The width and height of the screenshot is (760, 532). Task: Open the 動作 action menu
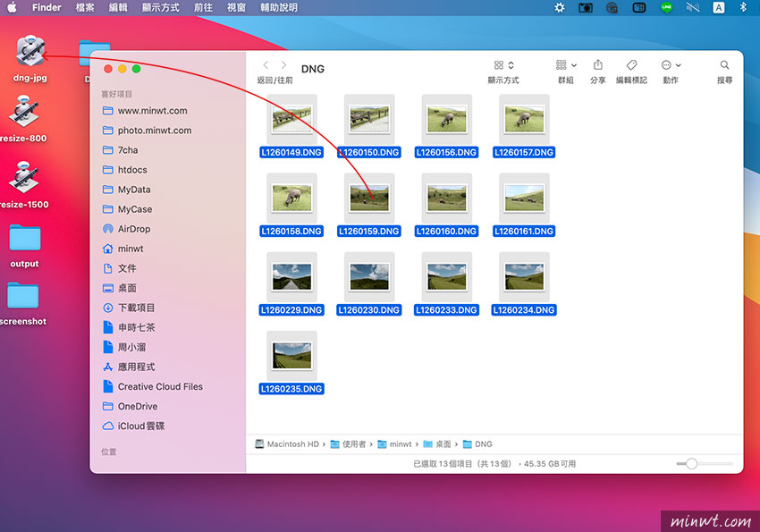click(671, 65)
